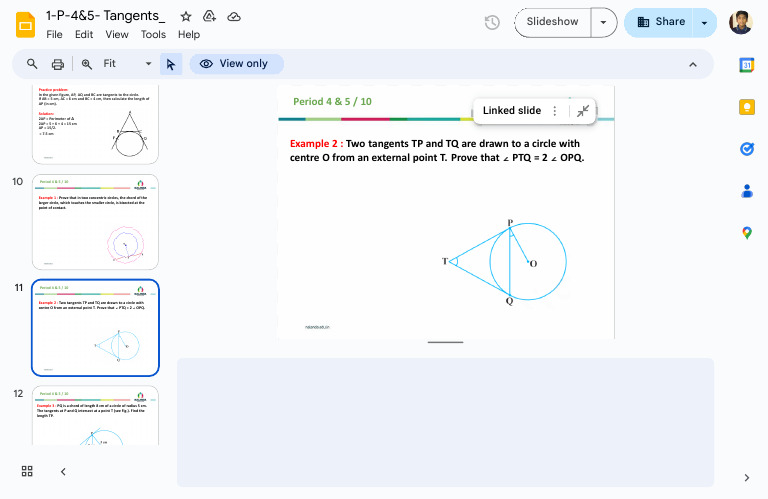
Task: Select slide 10 thumbnail
Action: (96, 222)
